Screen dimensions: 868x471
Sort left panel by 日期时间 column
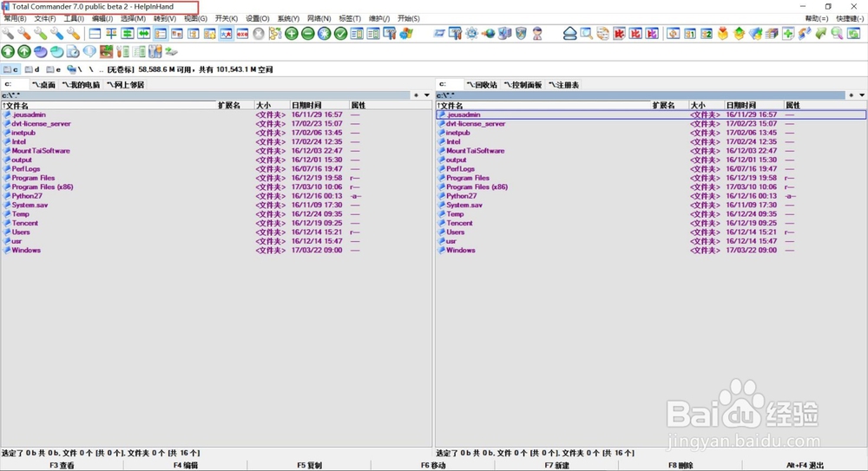[x=319, y=105]
